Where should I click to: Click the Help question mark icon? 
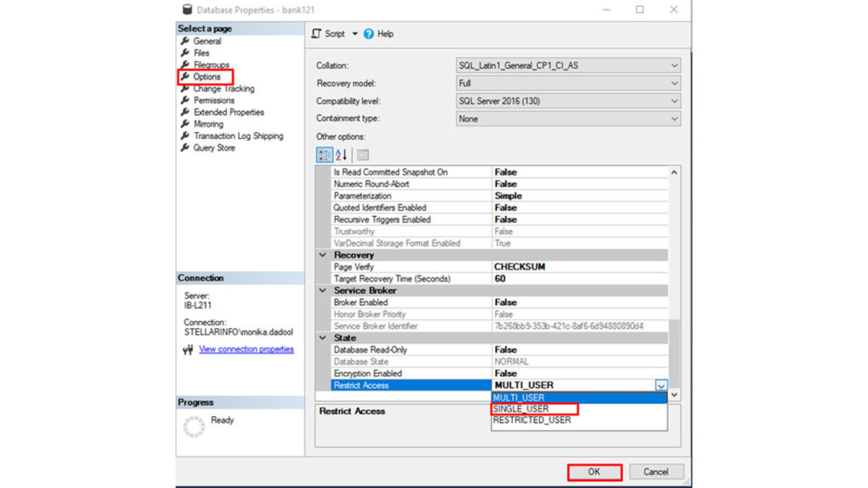369,34
